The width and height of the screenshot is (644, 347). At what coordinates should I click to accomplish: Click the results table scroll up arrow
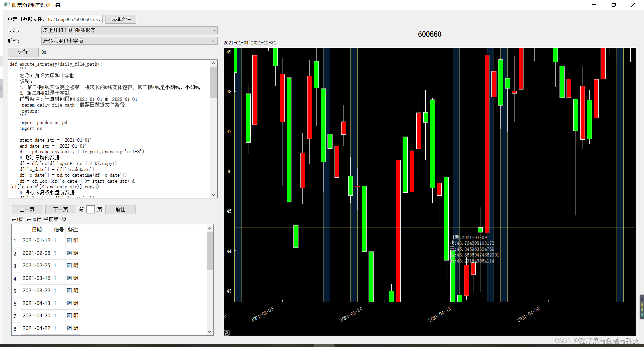[x=210, y=228]
